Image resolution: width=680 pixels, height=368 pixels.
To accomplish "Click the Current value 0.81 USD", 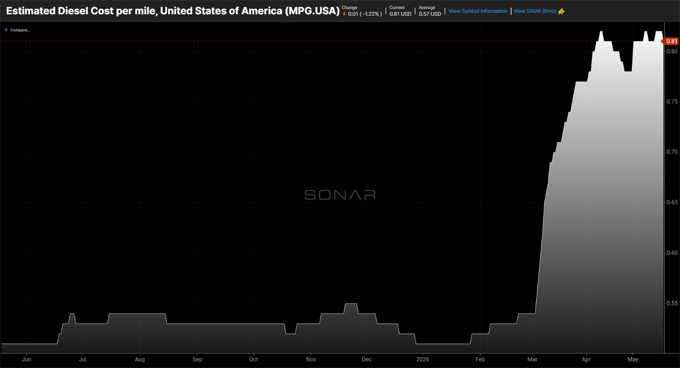I will pos(400,14).
